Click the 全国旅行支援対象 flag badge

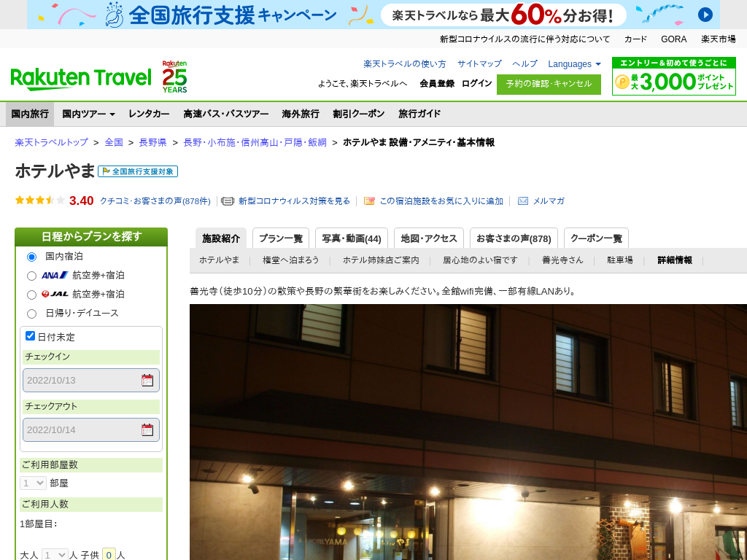tap(138, 171)
